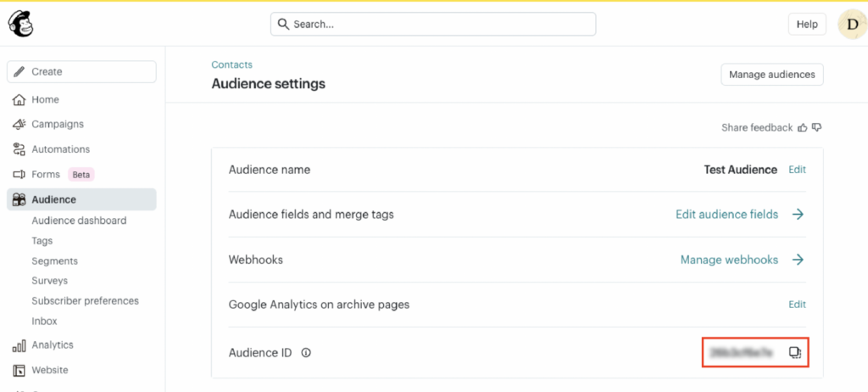
Task: Click the thumbs down feedback icon
Action: [816, 127]
